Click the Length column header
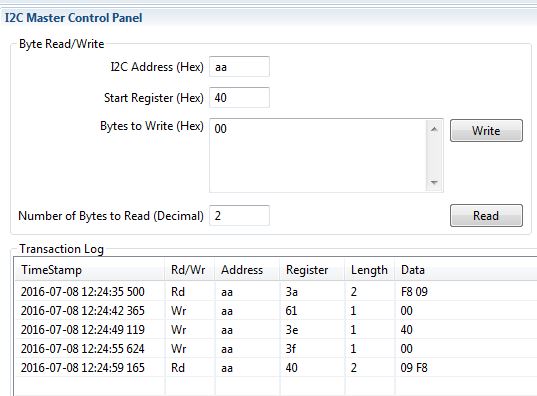The width and height of the screenshot is (537, 396). (370, 270)
